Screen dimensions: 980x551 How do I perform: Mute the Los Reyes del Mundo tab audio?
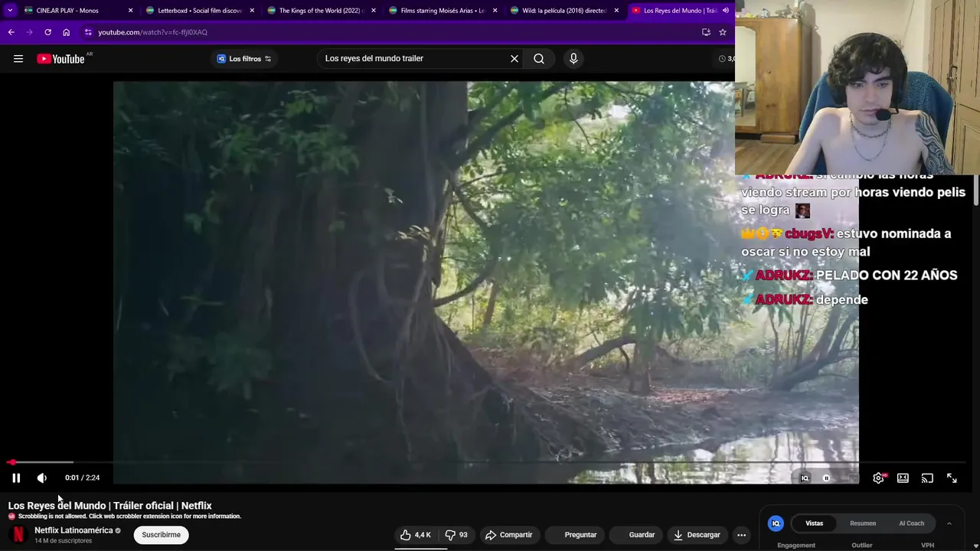(x=725, y=11)
